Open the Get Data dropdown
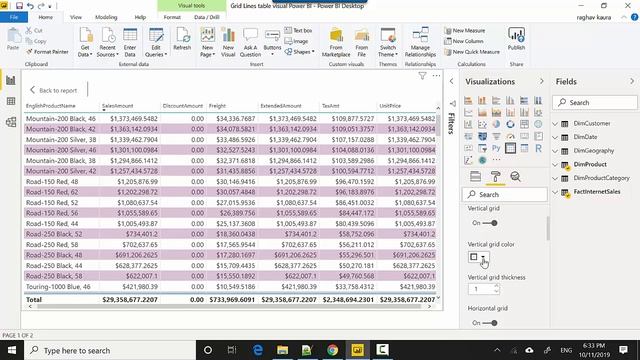Image resolution: width=640 pixels, height=360 pixels. (x=85, y=51)
